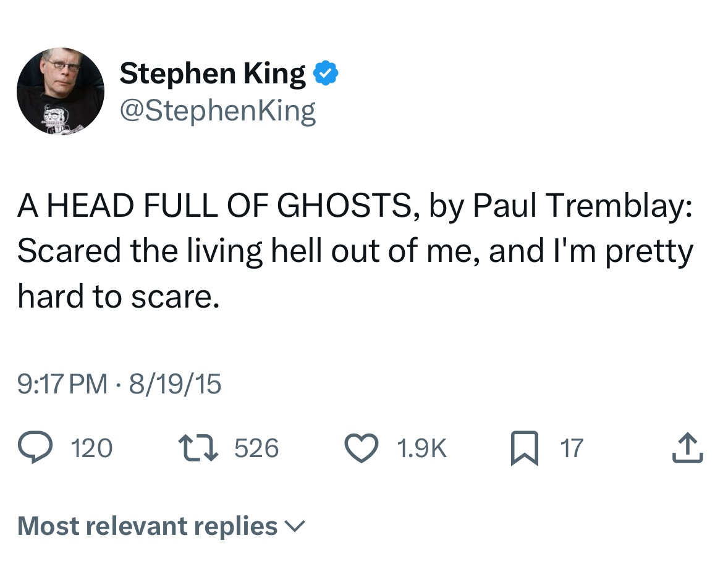Click the 8/19/15 post date
The width and height of the screenshot is (723, 588).
(175, 384)
